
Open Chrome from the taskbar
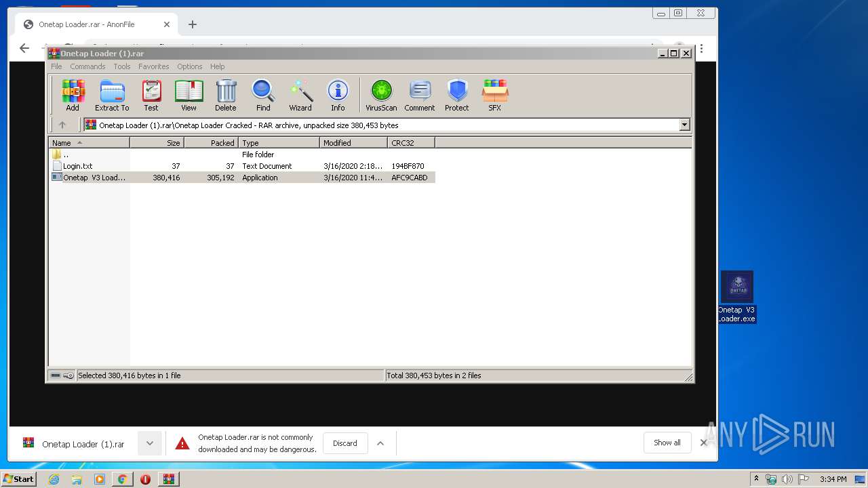coord(122,479)
